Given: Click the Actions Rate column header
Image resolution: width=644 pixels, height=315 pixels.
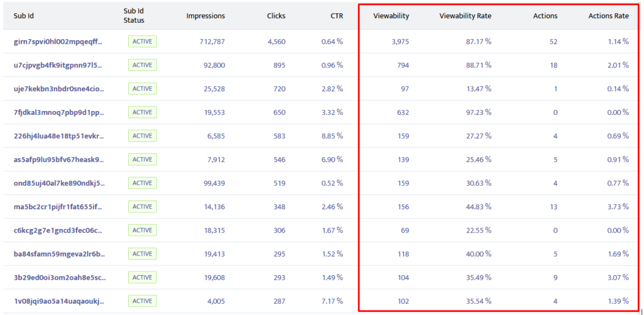Looking at the screenshot, I should pos(608,16).
